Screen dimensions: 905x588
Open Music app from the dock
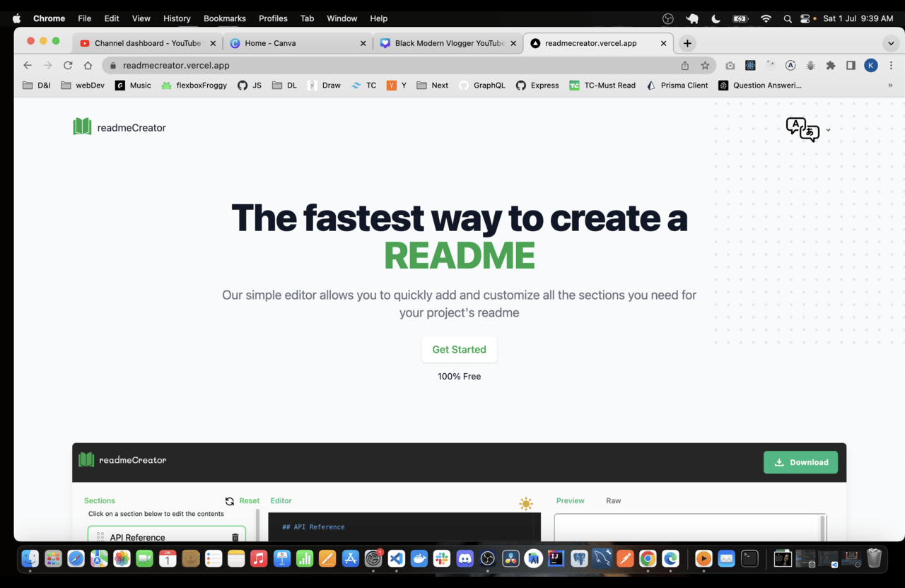pyautogui.click(x=259, y=558)
